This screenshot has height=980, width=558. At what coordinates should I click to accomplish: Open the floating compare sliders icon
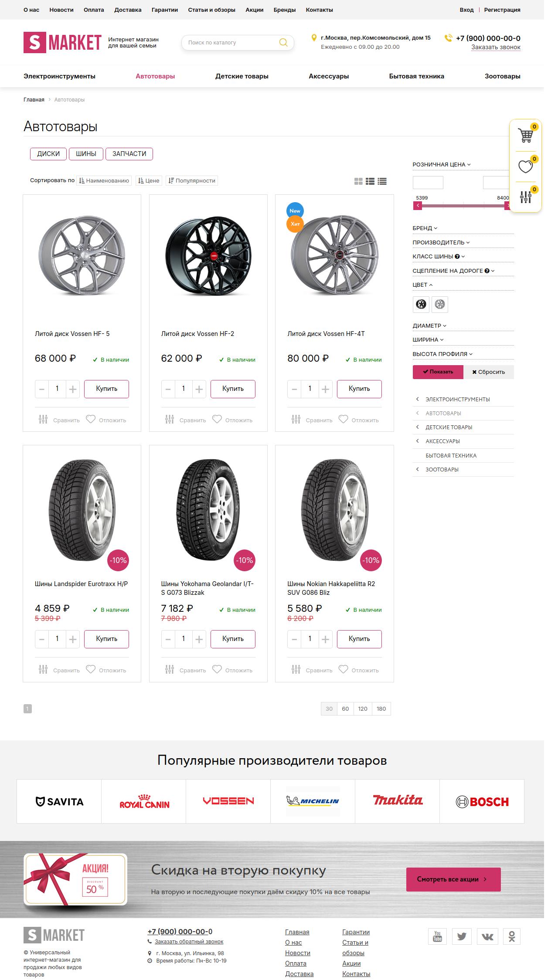(x=526, y=197)
